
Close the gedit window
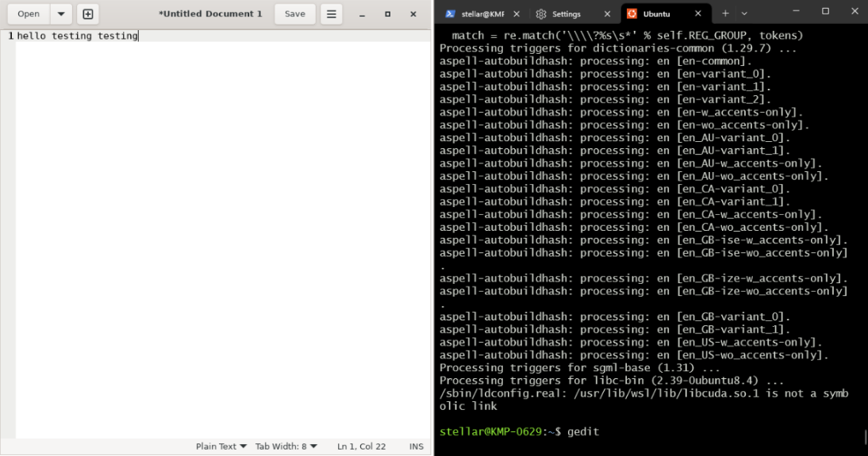click(413, 14)
